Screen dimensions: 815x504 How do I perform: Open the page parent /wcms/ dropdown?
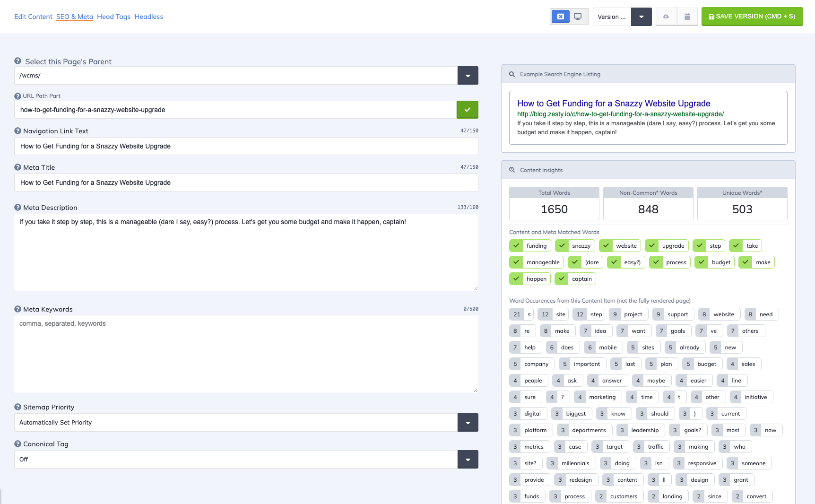coord(467,75)
